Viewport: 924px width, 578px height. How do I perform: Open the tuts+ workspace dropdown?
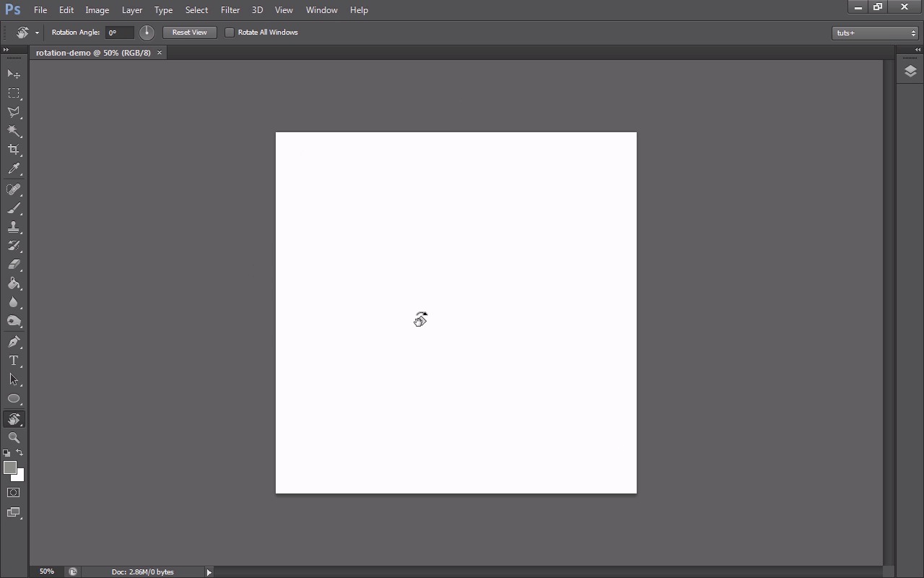[x=875, y=33]
